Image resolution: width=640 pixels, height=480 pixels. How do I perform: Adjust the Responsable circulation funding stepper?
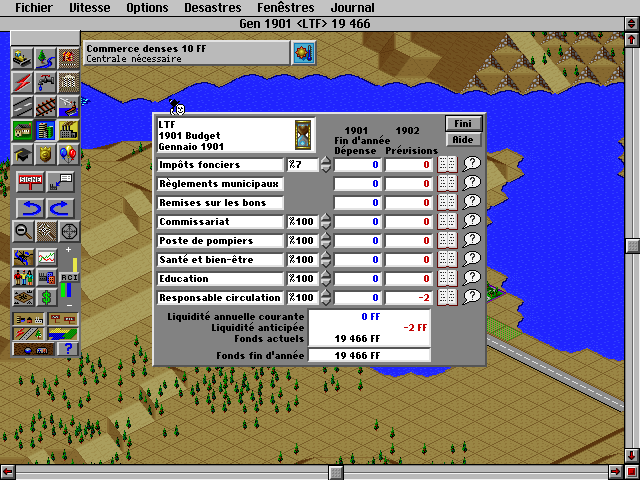pyautogui.click(x=325, y=298)
